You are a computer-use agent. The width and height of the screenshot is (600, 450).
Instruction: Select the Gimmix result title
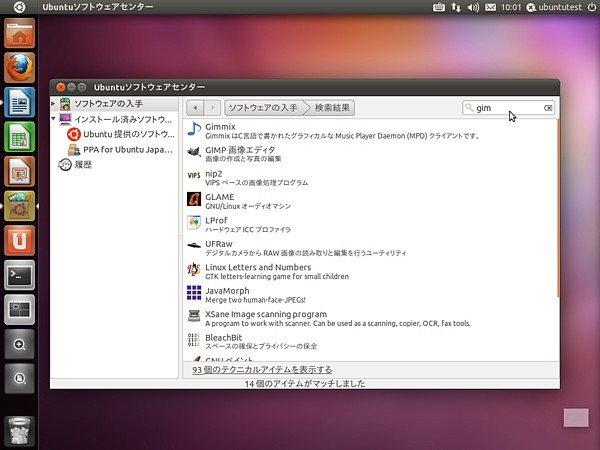click(x=220, y=127)
